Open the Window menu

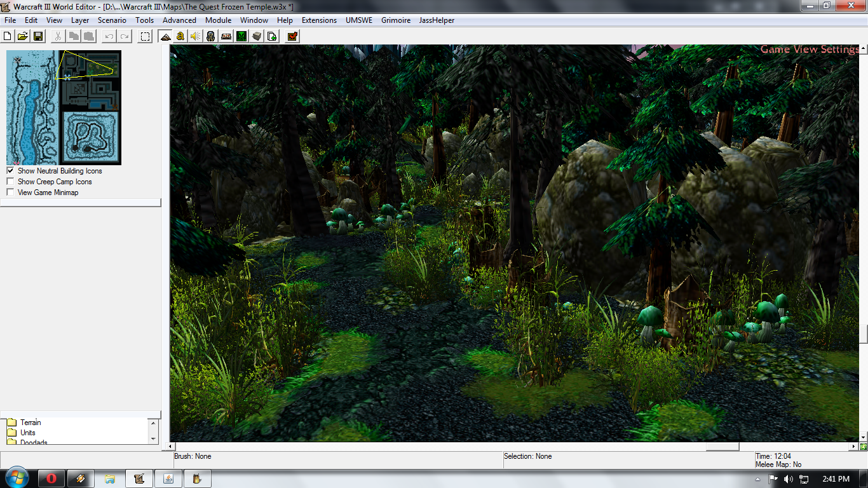point(254,20)
